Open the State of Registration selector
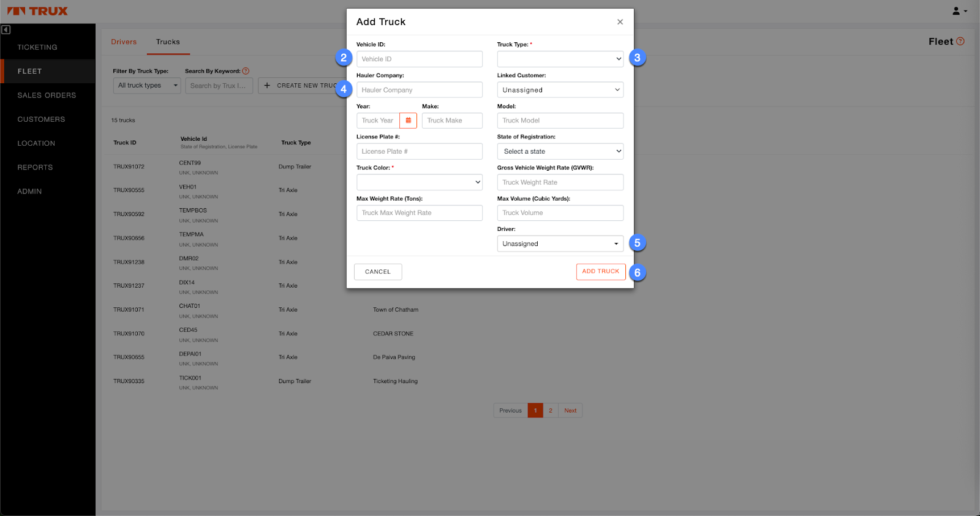This screenshot has height=516, width=980. click(x=560, y=151)
